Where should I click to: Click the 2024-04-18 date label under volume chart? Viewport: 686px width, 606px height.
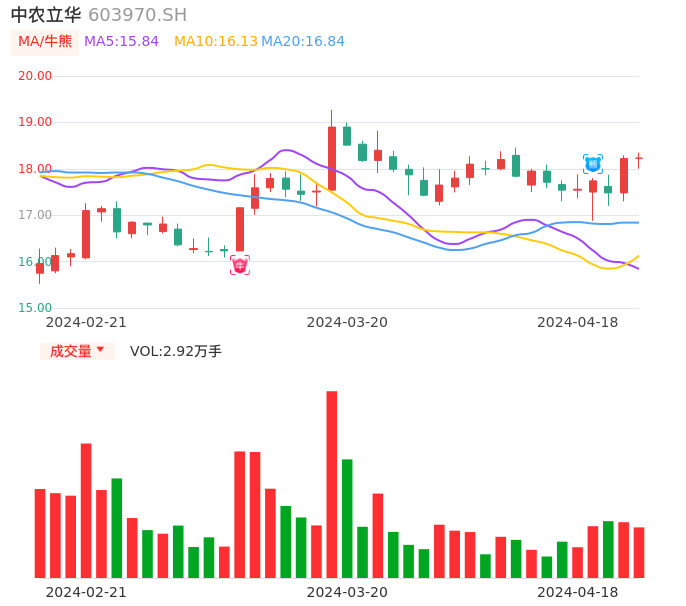[578, 592]
